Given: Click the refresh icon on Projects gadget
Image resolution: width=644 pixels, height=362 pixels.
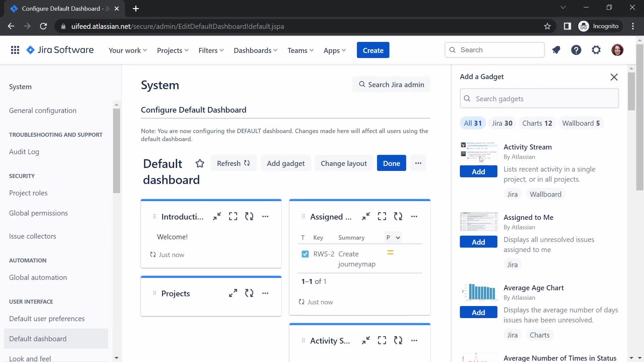Looking at the screenshot, I should click(250, 293).
